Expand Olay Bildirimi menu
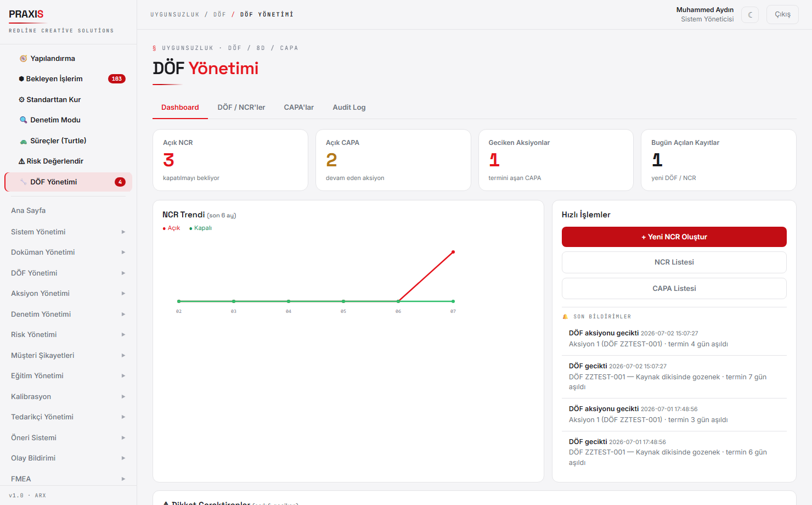812x505 pixels. click(68, 458)
